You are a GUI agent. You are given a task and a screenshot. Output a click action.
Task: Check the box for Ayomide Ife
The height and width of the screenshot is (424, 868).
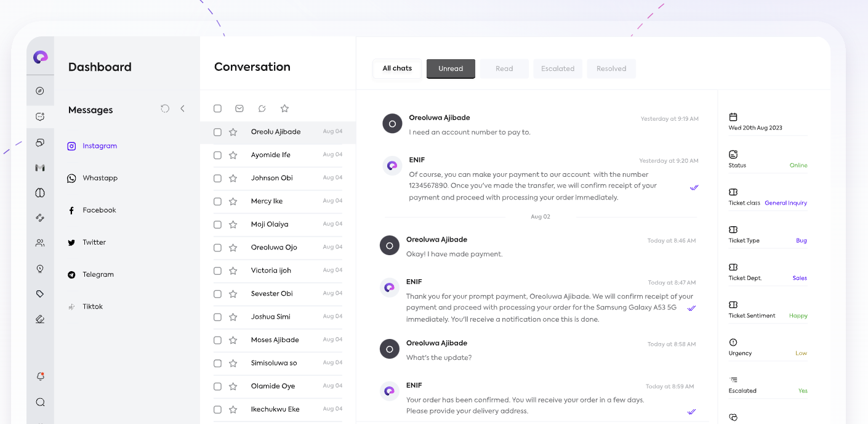[217, 155]
